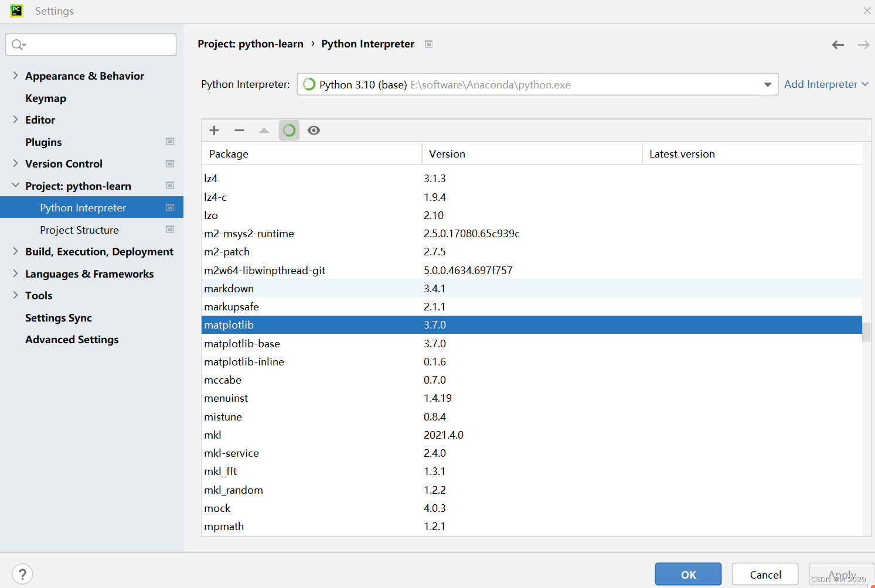Click the Apply button
Image resolution: width=875 pixels, height=588 pixels.
point(842,574)
